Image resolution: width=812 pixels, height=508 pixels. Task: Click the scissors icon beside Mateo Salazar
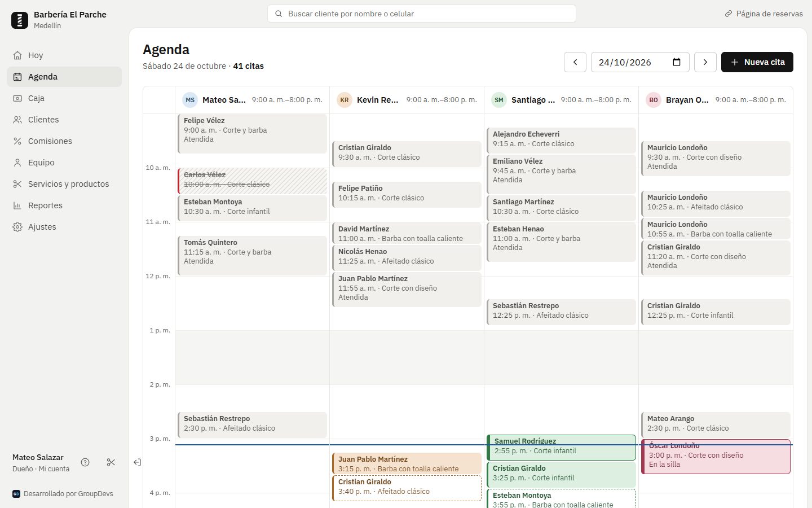(x=111, y=462)
